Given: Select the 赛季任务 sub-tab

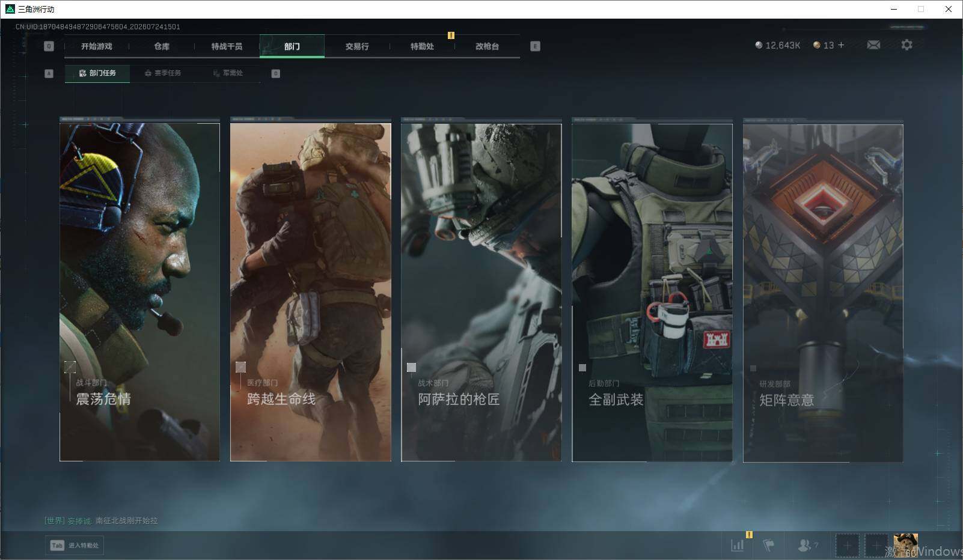Looking at the screenshot, I should coord(163,73).
